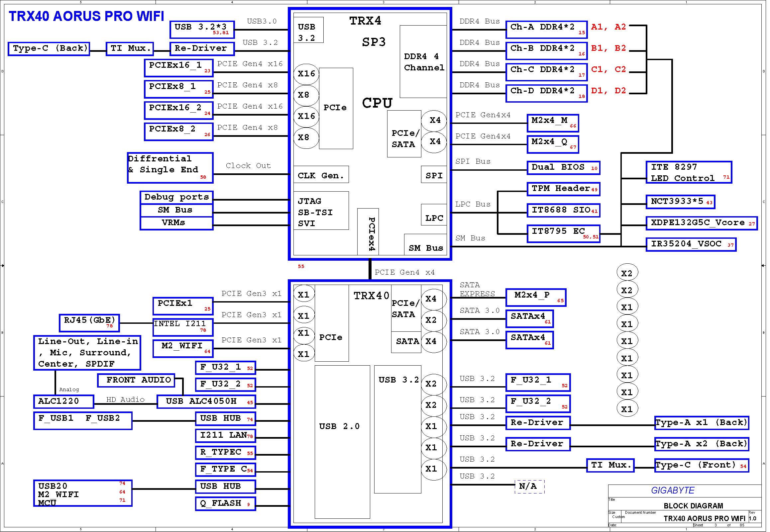Select the M2x4_Q block
The width and height of the screenshot is (770, 532).
coord(553,144)
